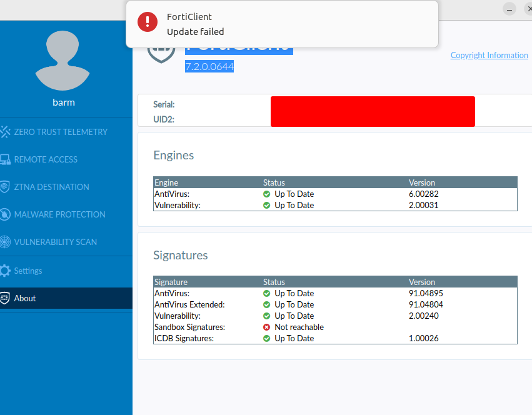Click Version header in Engines table

[422, 182]
